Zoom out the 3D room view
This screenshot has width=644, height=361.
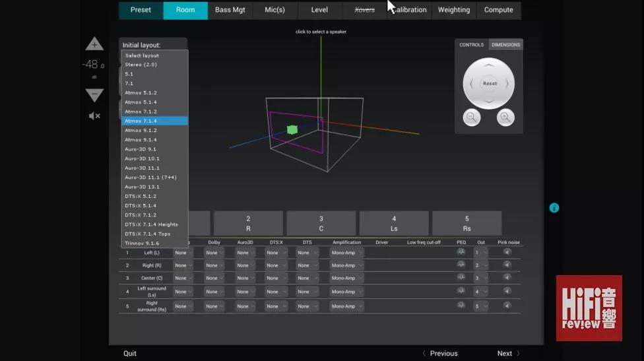coord(472,117)
